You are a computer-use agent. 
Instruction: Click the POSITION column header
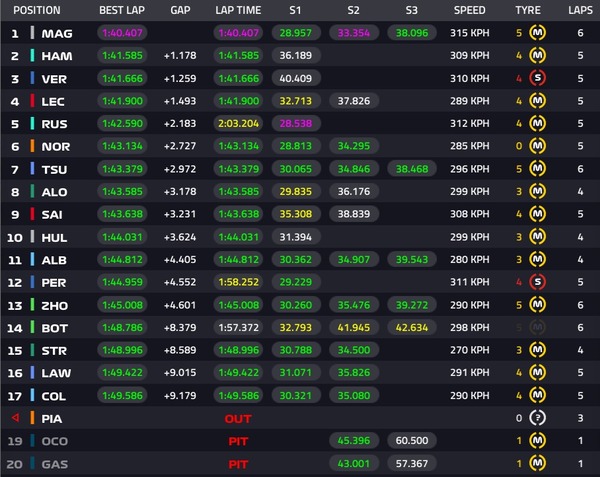pos(35,10)
